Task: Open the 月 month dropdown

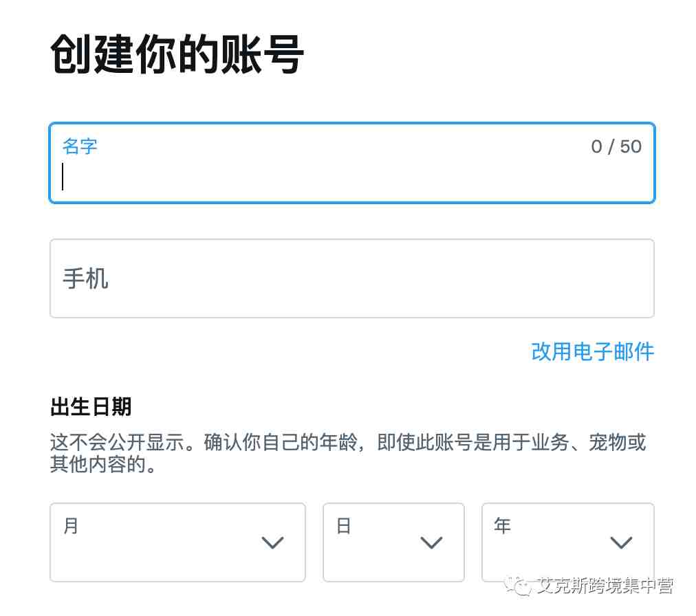Action: coord(177,542)
